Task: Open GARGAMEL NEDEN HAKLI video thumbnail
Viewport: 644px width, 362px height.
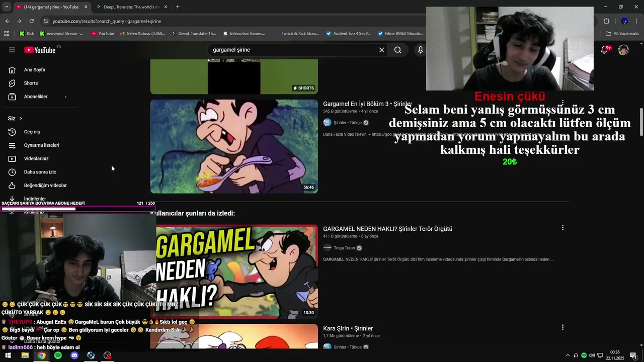Action: click(234, 271)
